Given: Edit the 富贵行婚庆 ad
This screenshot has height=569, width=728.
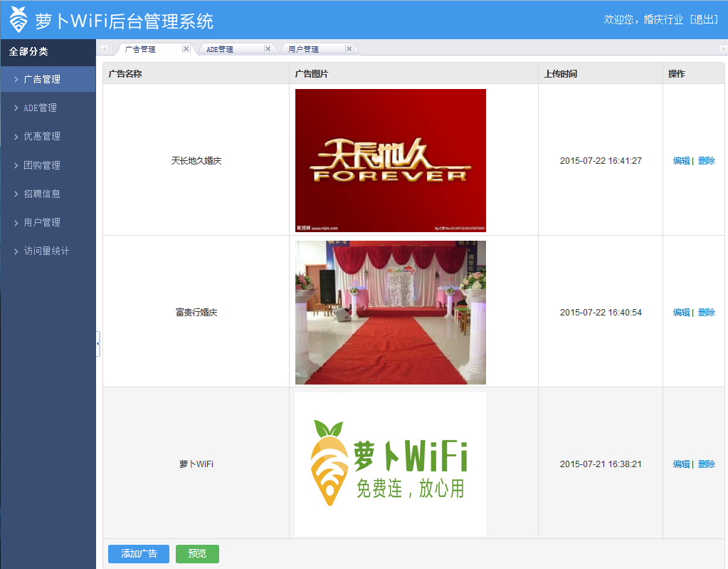Looking at the screenshot, I should click(x=681, y=313).
